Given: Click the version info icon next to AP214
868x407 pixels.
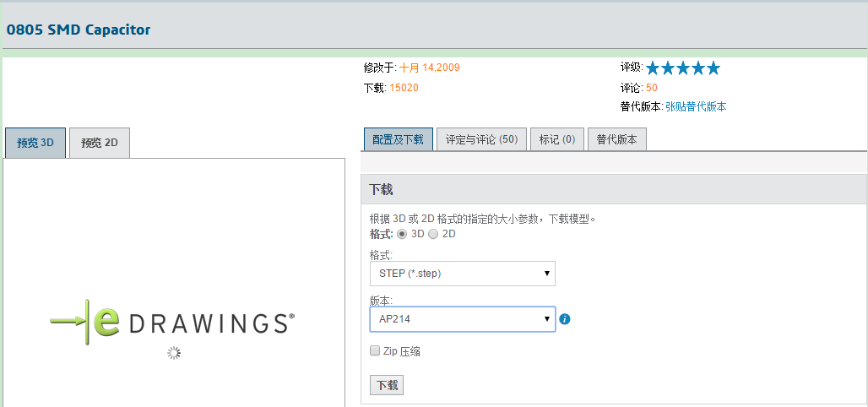Looking at the screenshot, I should (564, 319).
